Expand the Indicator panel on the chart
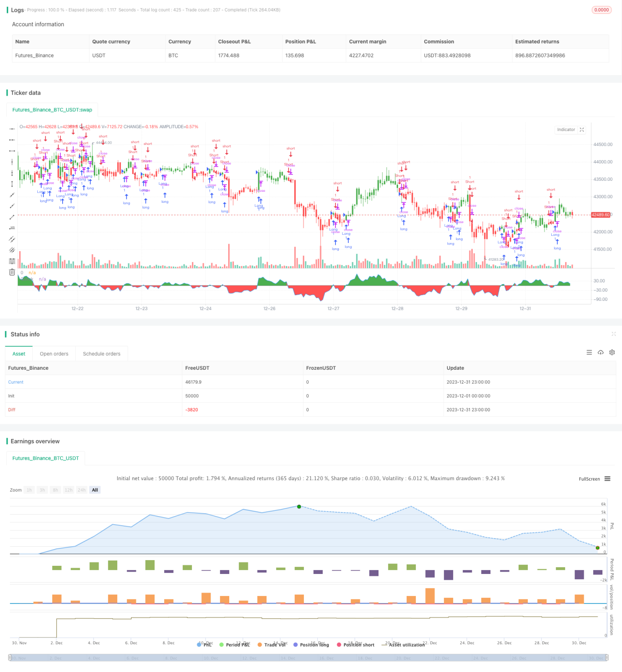This screenshot has width=622, height=672. pos(582,130)
